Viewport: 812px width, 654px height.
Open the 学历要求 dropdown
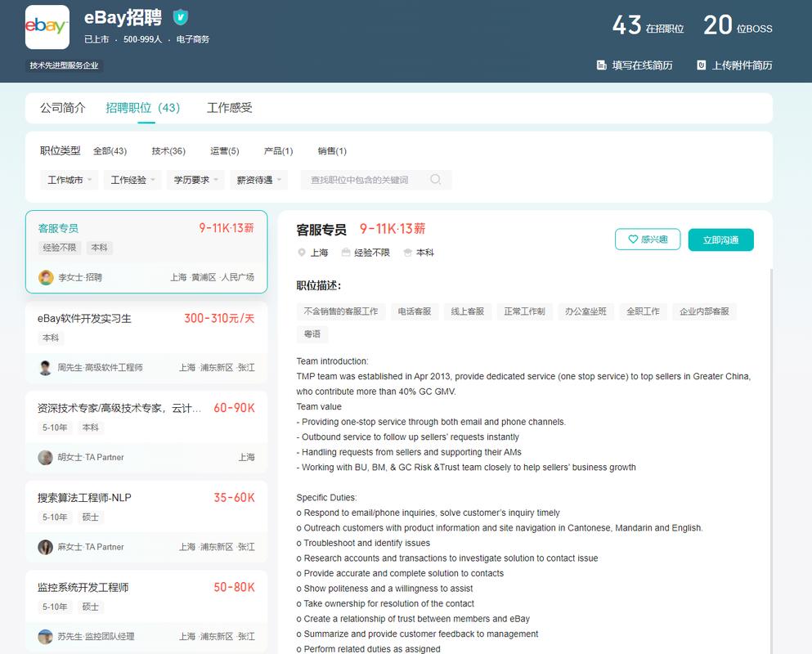pos(195,180)
